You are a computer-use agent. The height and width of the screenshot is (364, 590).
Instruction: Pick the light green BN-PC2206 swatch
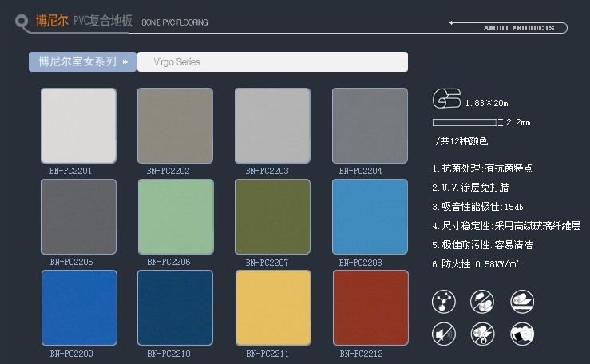point(176,216)
